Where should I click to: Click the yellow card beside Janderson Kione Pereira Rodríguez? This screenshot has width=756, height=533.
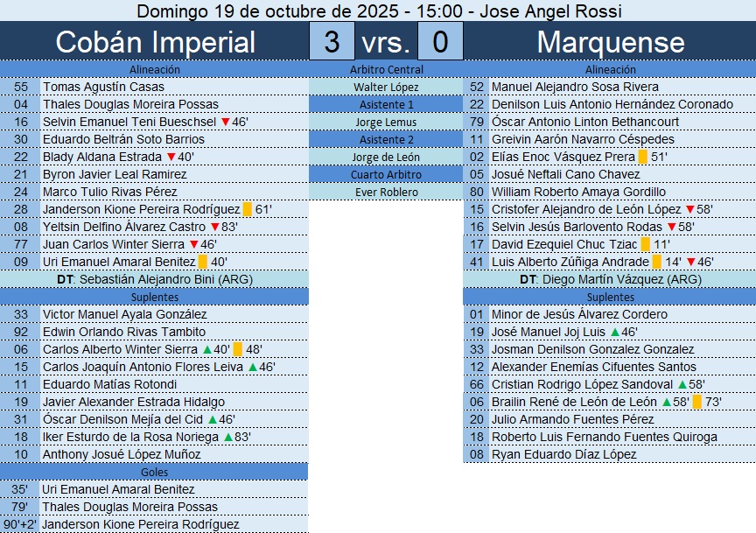pyautogui.click(x=248, y=209)
